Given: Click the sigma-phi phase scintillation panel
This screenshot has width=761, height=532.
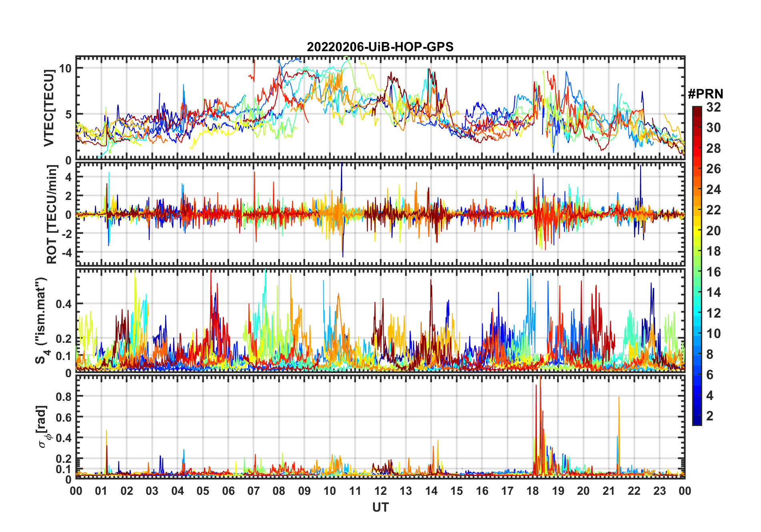Looking at the screenshot, I should (x=380, y=427).
